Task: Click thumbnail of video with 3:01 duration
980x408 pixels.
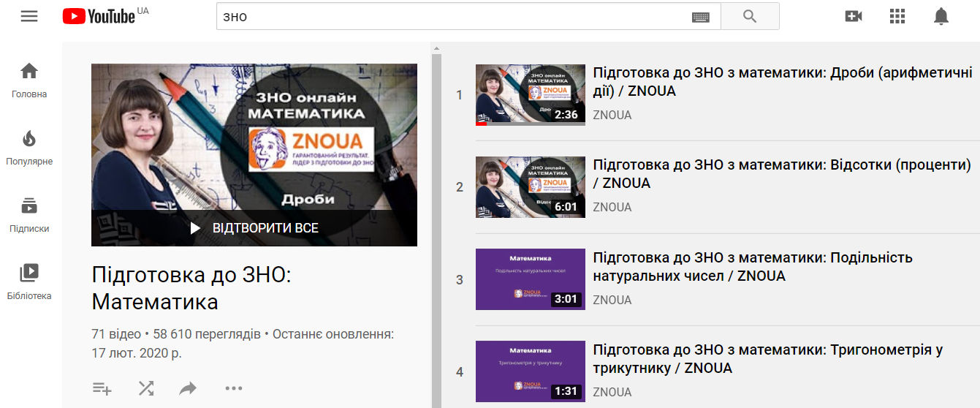Action: [531, 279]
